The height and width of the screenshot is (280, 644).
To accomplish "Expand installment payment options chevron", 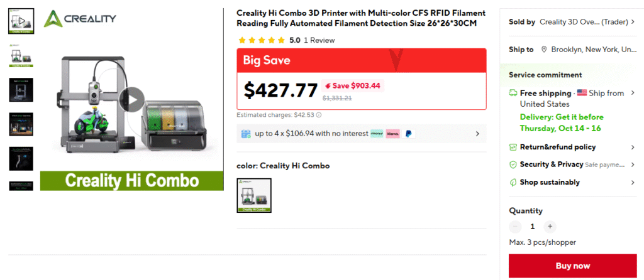I will point(477,134).
